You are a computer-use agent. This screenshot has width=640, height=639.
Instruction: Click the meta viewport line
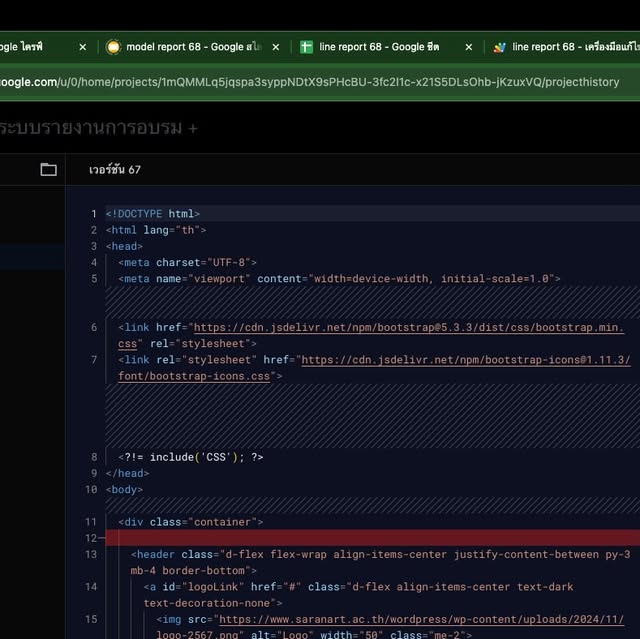tap(339, 279)
